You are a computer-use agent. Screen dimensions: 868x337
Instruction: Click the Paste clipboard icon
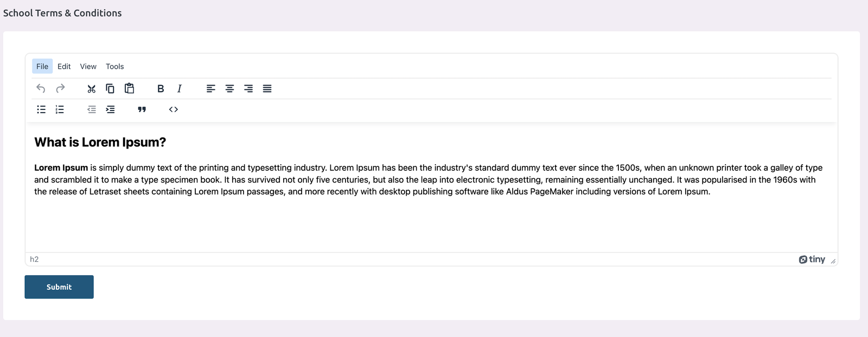129,88
